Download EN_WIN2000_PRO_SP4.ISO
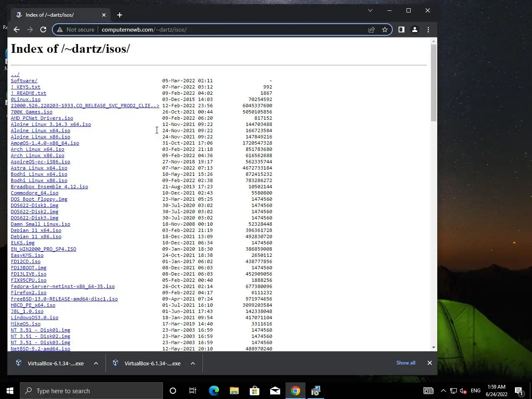The width and height of the screenshot is (532, 399). [44, 249]
